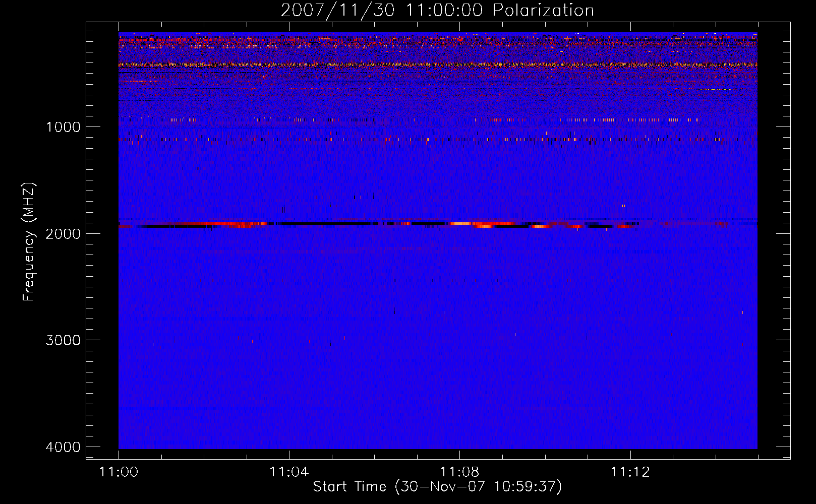Screen dimensions: 816x504
Task: Select the "Frequency (MHZ)" axis label
Action: click(x=29, y=242)
